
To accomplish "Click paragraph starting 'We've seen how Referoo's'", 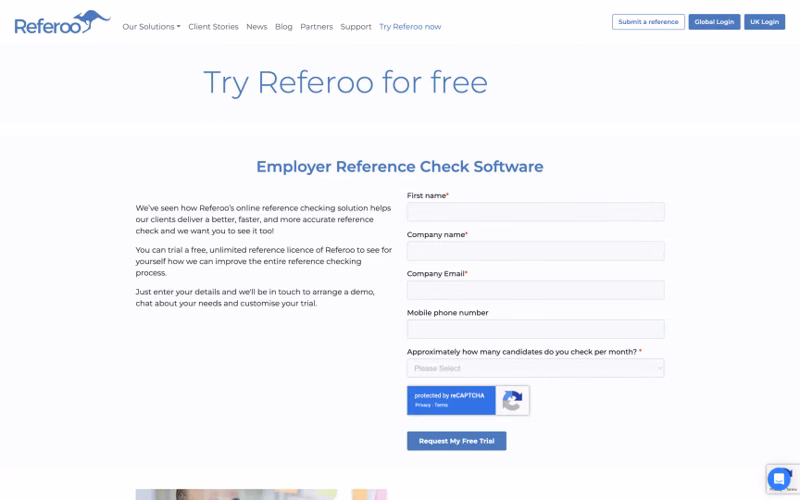I will pyautogui.click(x=263, y=219).
